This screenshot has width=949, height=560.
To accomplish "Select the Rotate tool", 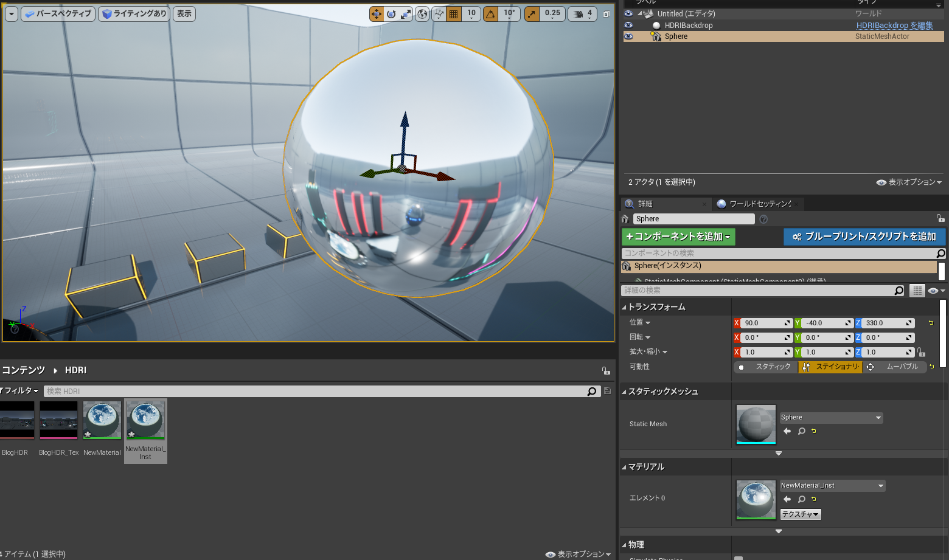I will [390, 13].
